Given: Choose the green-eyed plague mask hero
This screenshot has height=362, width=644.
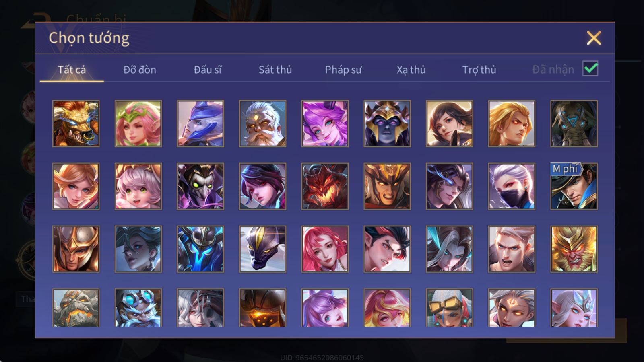Looking at the screenshot, I should [200, 186].
